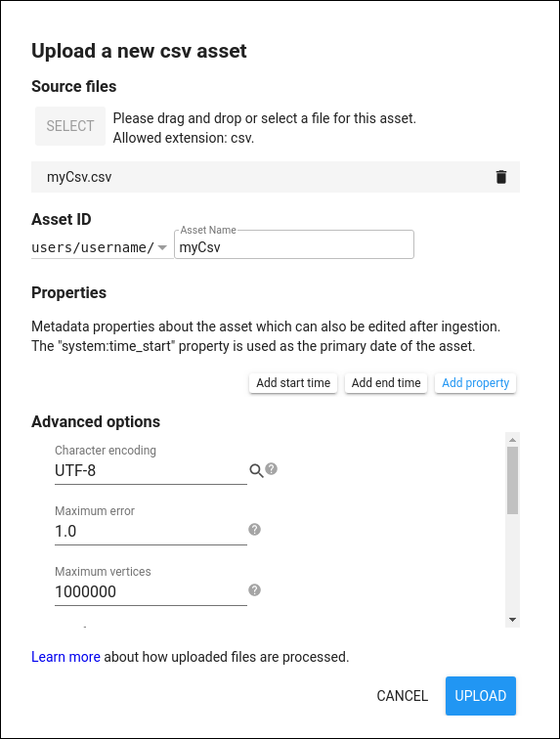Screen dimensions: 560x739
Task: Click the SELECT file button
Action: pos(70,126)
